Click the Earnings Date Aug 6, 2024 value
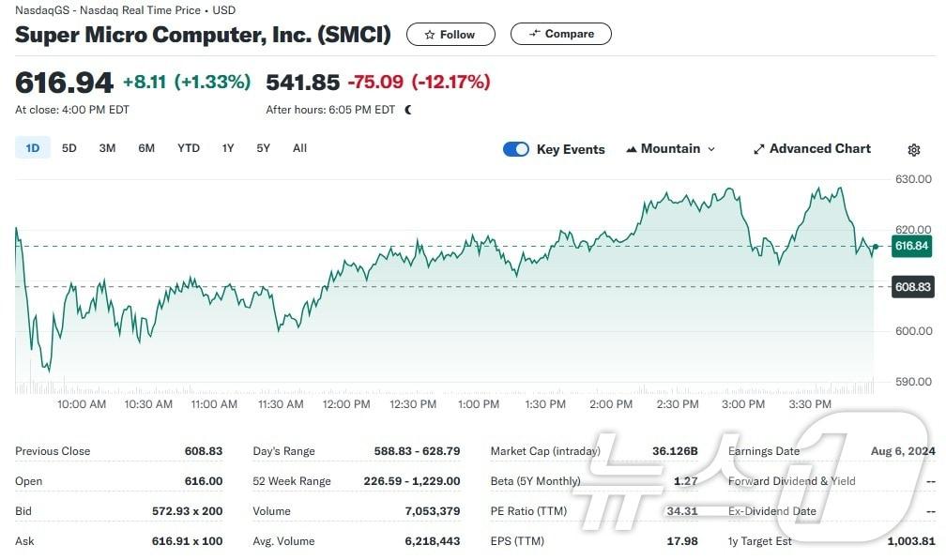Screen dimensions: 946x560 [x=903, y=451]
